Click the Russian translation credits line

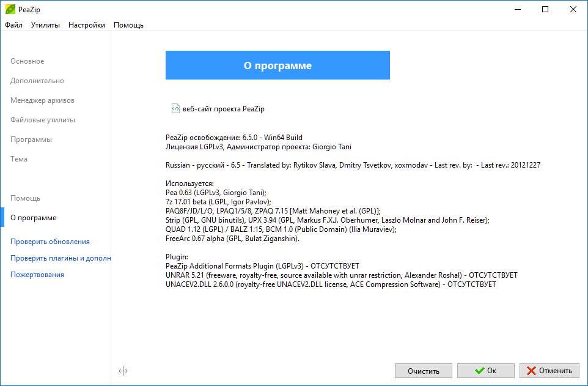point(353,165)
